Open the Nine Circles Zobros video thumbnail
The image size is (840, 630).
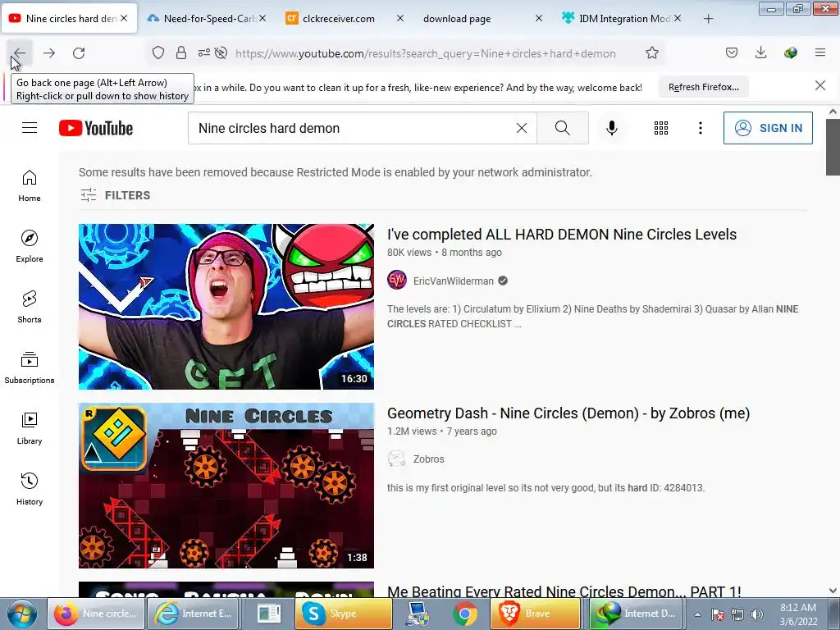(x=226, y=486)
